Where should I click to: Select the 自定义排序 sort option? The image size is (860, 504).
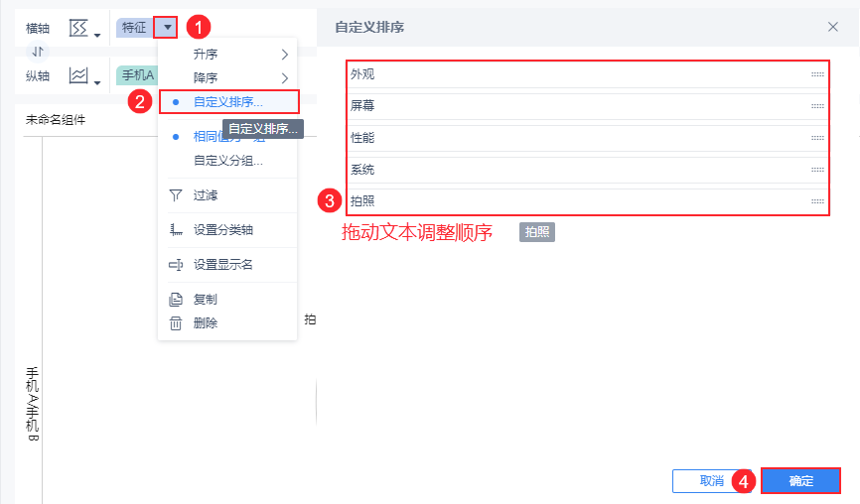pyautogui.click(x=227, y=101)
